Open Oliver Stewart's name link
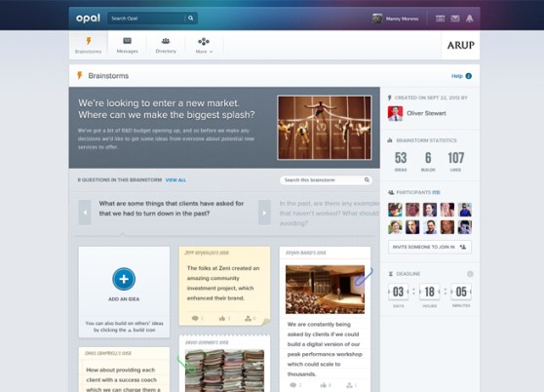Viewport: 544px width, 392px height. coord(426,113)
